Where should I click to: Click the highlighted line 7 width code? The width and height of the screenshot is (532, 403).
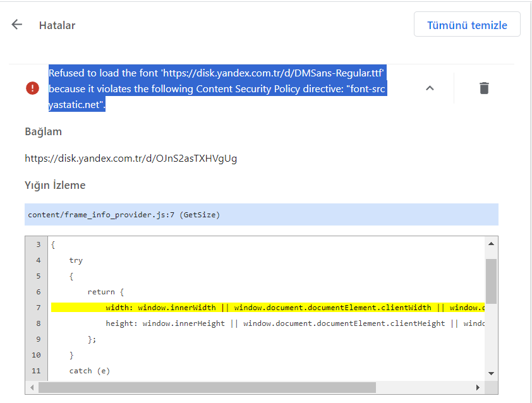268,308
